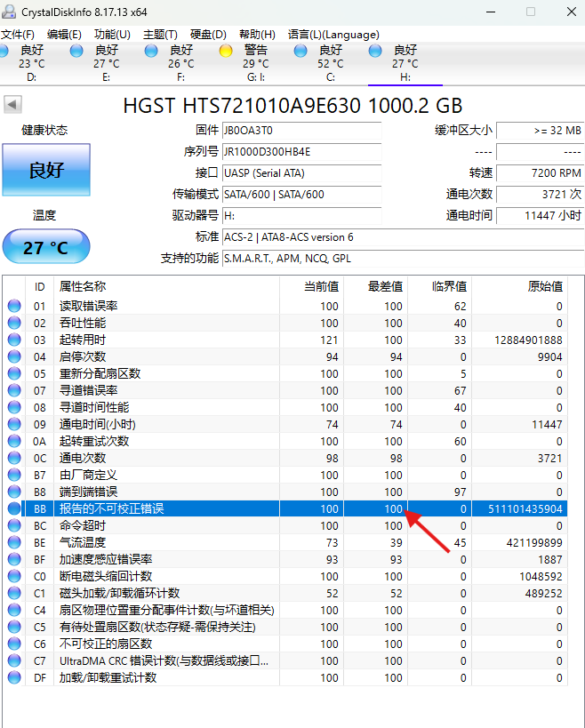Click status orb of attribute 09 通电时间(小时)
This screenshot has height=728, width=585.
click(x=14, y=424)
